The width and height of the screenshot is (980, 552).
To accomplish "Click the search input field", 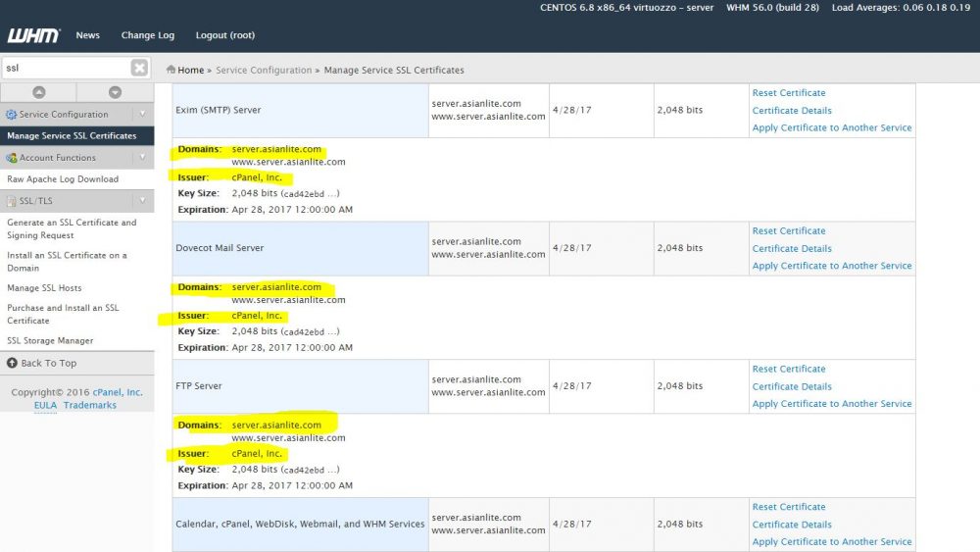I will [x=66, y=68].
